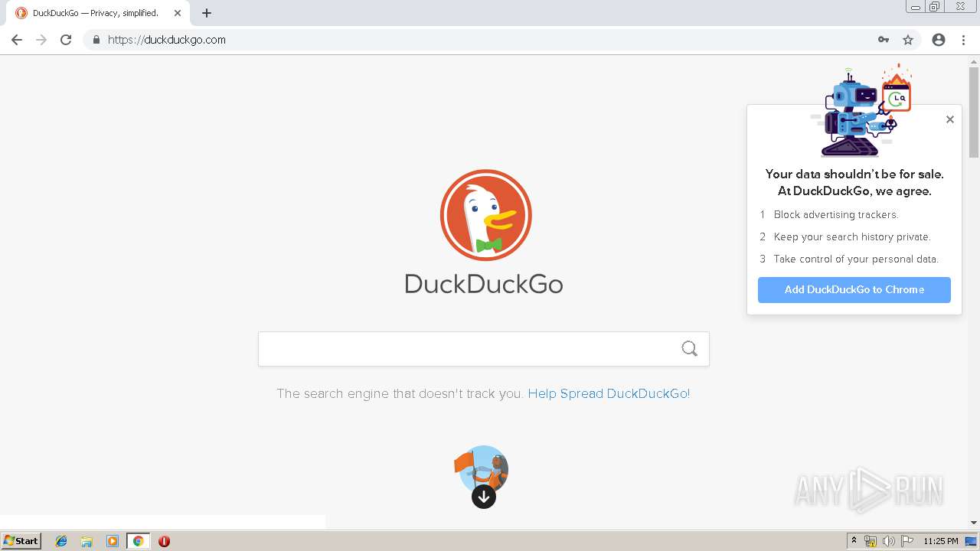Open the Chrome three-dot menu
980x551 pixels.
point(963,40)
